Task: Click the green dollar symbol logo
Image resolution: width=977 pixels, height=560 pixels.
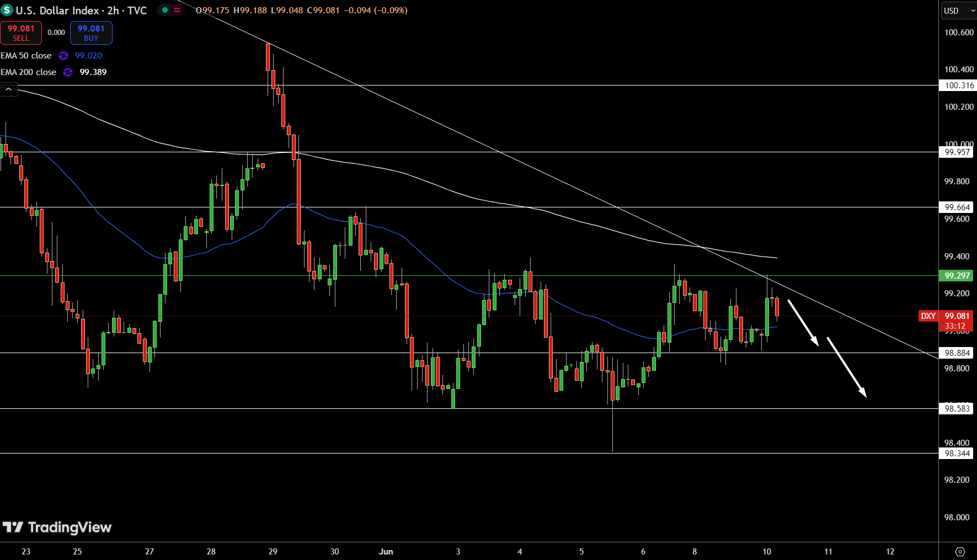Action: click(7, 10)
